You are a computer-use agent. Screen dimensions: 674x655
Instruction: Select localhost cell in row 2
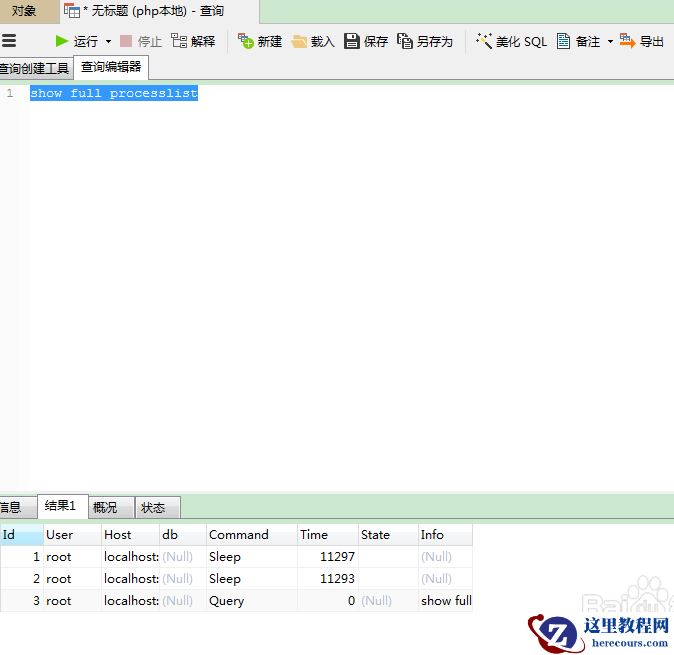pos(130,578)
